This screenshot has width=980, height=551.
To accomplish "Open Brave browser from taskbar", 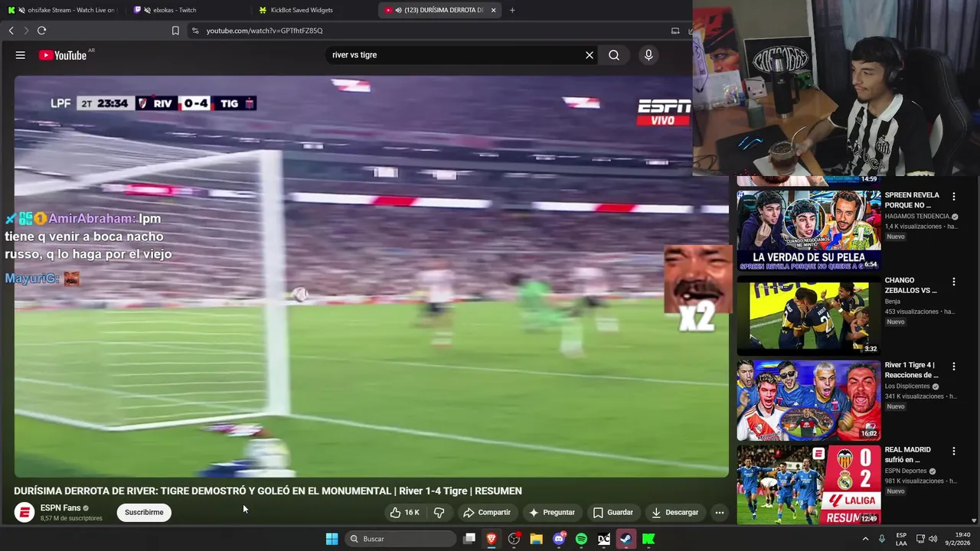I will click(x=492, y=539).
